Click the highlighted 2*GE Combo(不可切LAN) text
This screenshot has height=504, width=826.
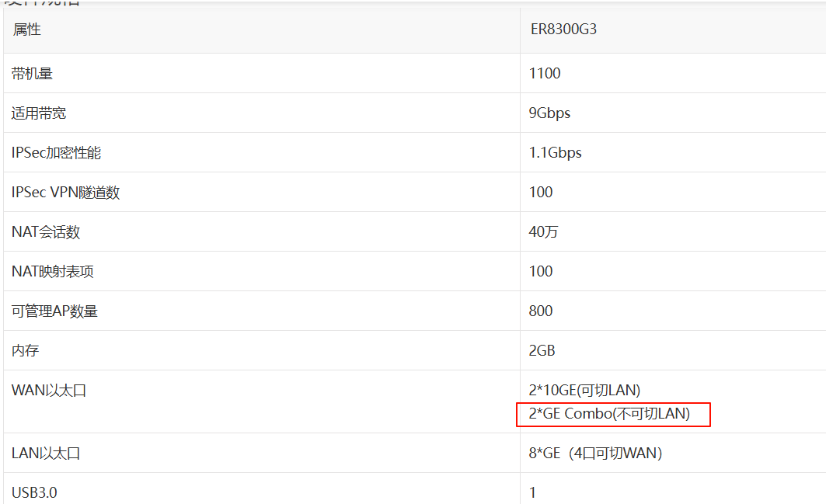pyautogui.click(x=609, y=414)
